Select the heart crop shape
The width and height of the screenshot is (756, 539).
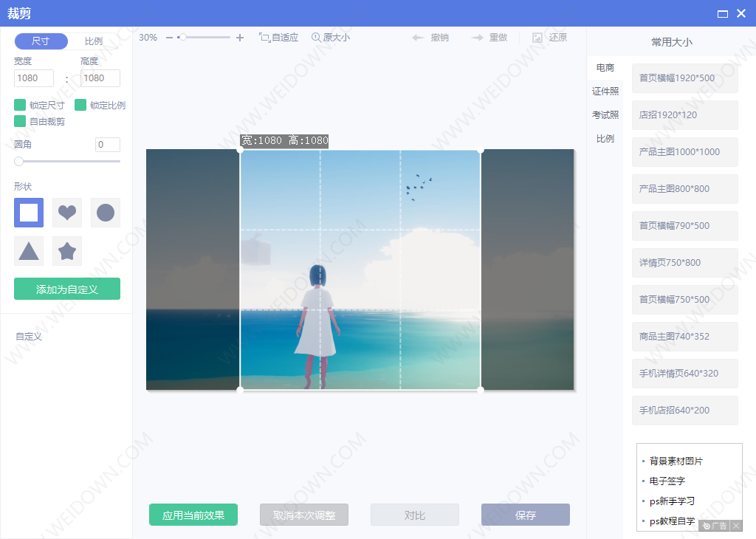pos(67,213)
